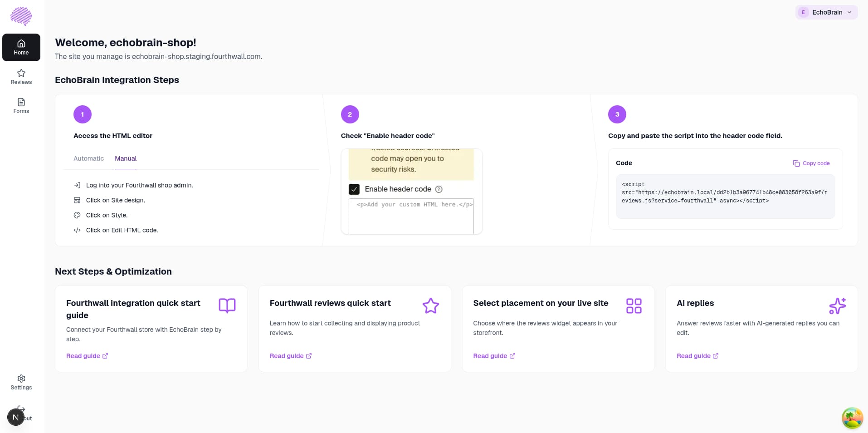This screenshot has width=868, height=433.
Task: Click the copy icon beside Copy code
Action: click(x=796, y=163)
